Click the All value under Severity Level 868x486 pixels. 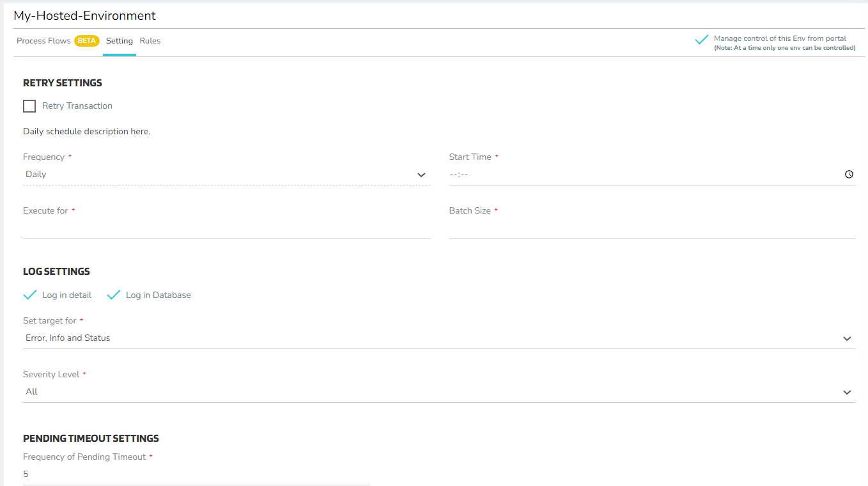pyautogui.click(x=32, y=391)
